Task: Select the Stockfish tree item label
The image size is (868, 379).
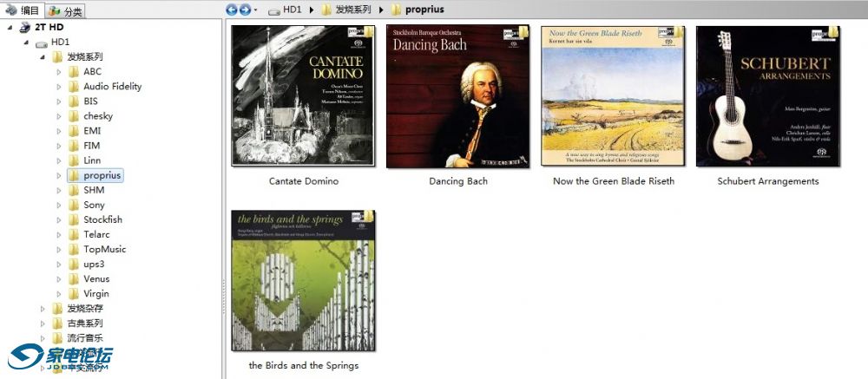Action: (103, 219)
